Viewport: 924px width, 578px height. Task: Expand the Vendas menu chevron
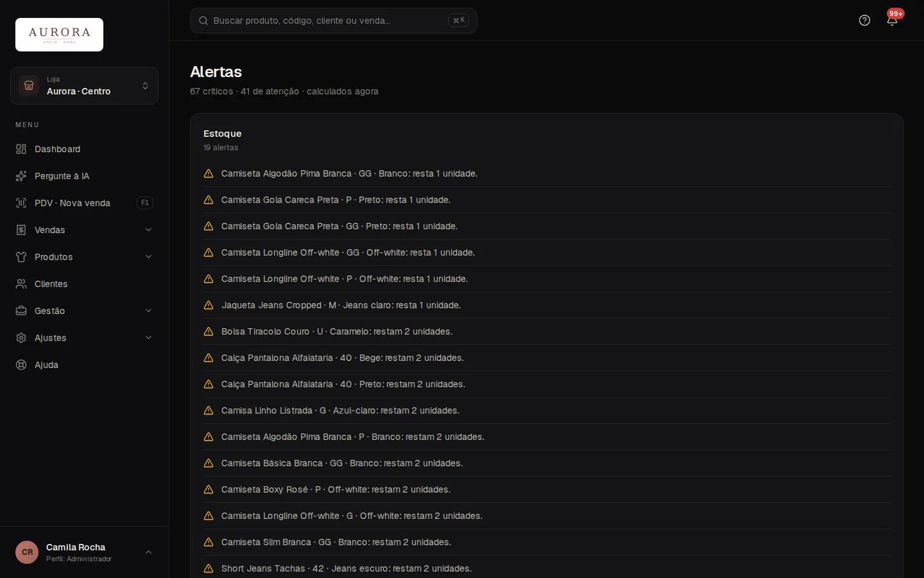pos(148,230)
